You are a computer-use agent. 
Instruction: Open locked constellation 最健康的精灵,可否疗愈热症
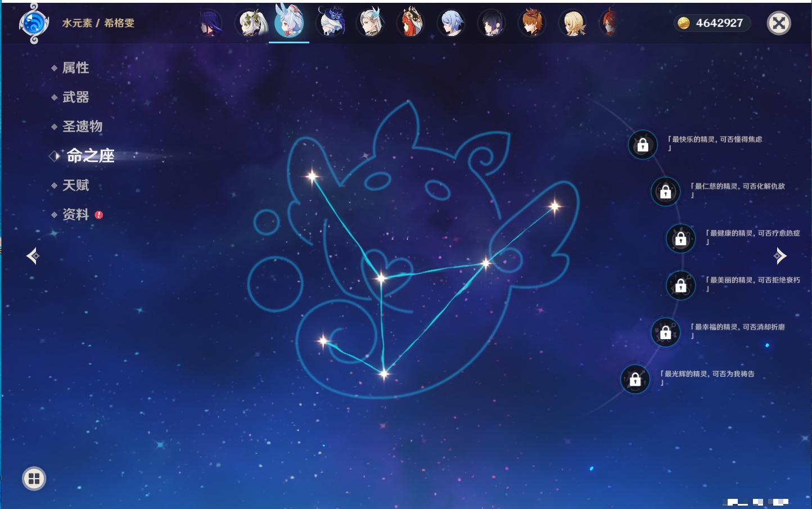tap(680, 239)
